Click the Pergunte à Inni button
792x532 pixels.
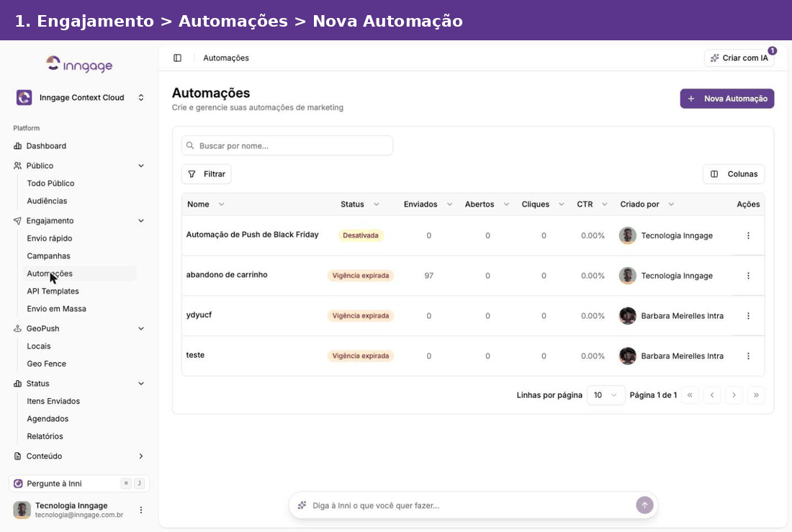point(79,484)
